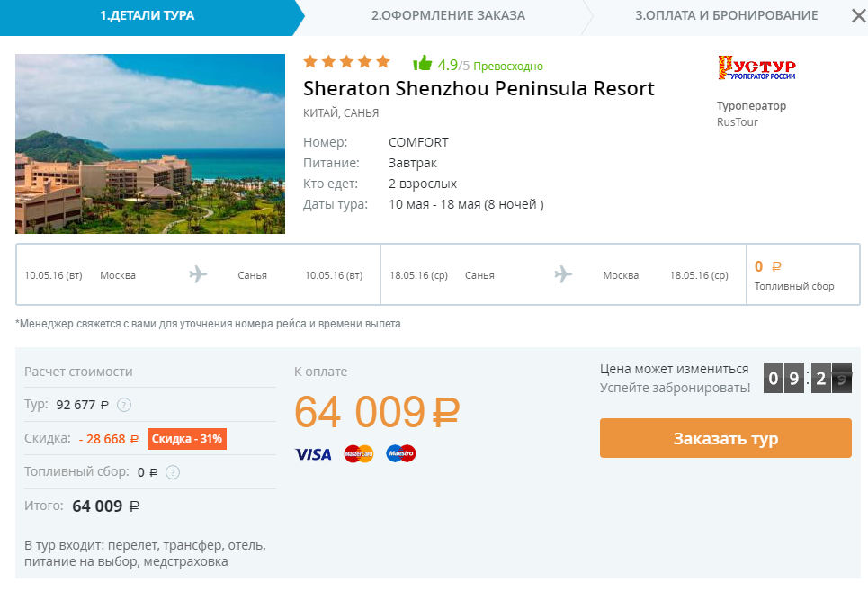
Task: Click the return flight airplane icon
Action: [563, 274]
